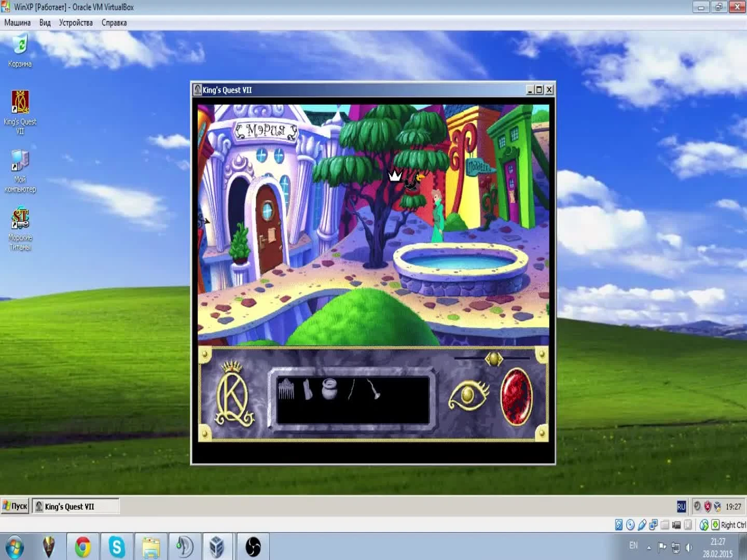Open the Вид menu
The width and height of the screenshot is (747, 560).
tap(45, 23)
